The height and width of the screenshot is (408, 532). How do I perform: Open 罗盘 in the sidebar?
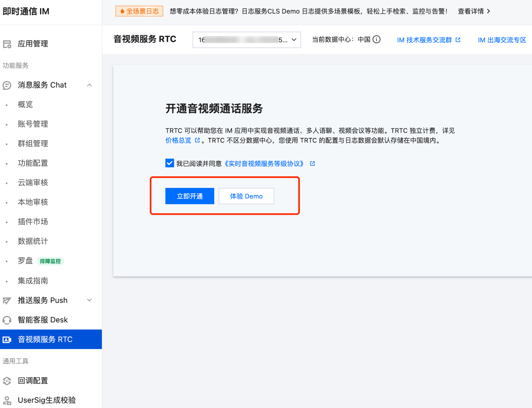(25, 261)
